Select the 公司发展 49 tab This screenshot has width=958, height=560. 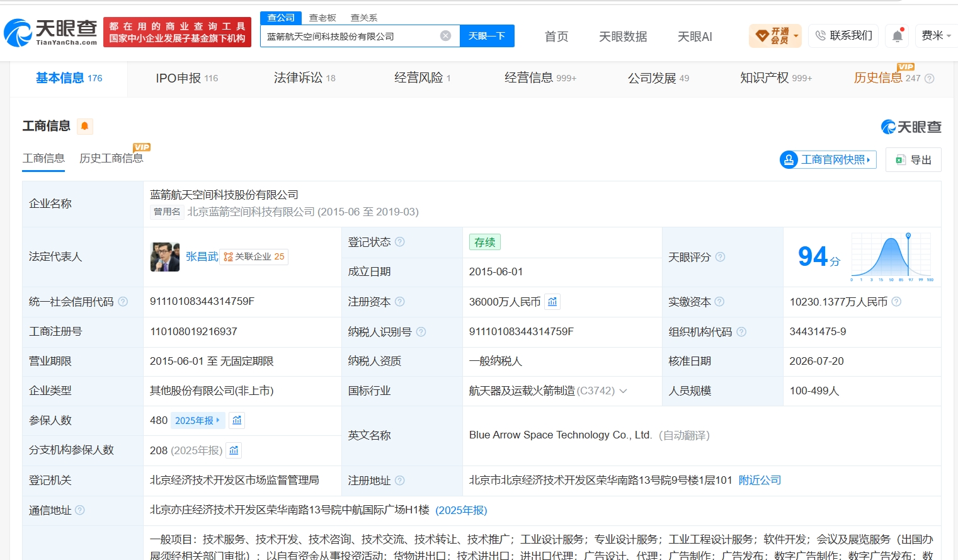coord(658,78)
